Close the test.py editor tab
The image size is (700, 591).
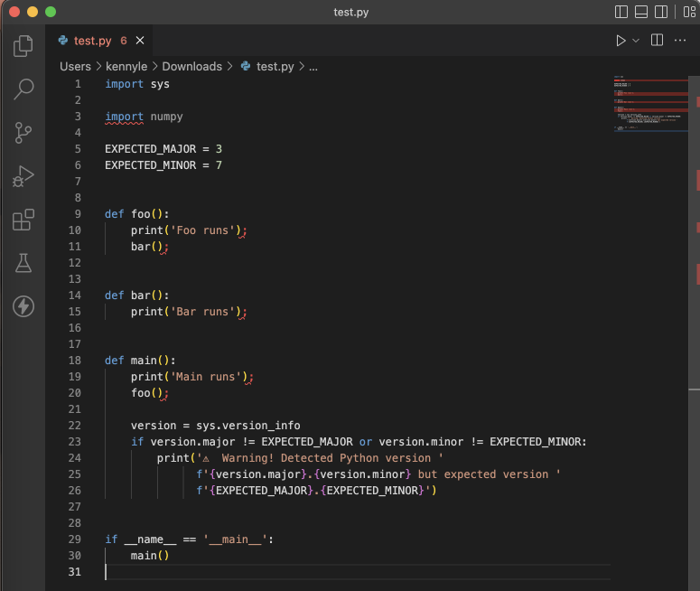(x=140, y=41)
